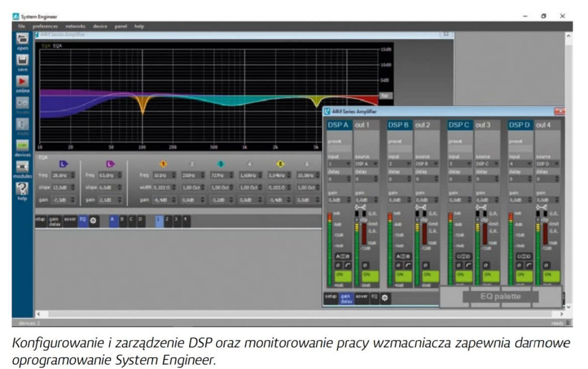Open the out 2 source dropdown
Image resolution: width=588 pixels, height=369 pixels.
pos(427,164)
